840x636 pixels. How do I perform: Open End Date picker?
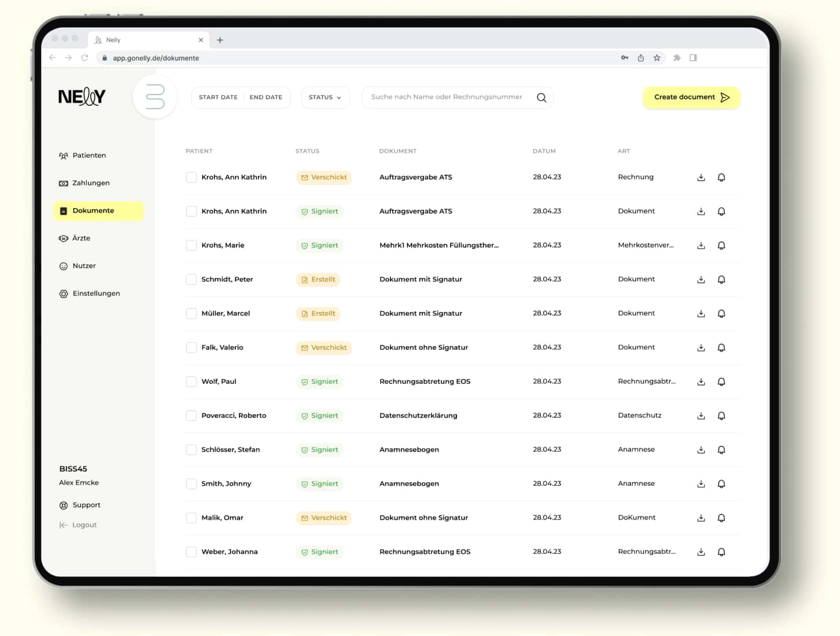266,98
